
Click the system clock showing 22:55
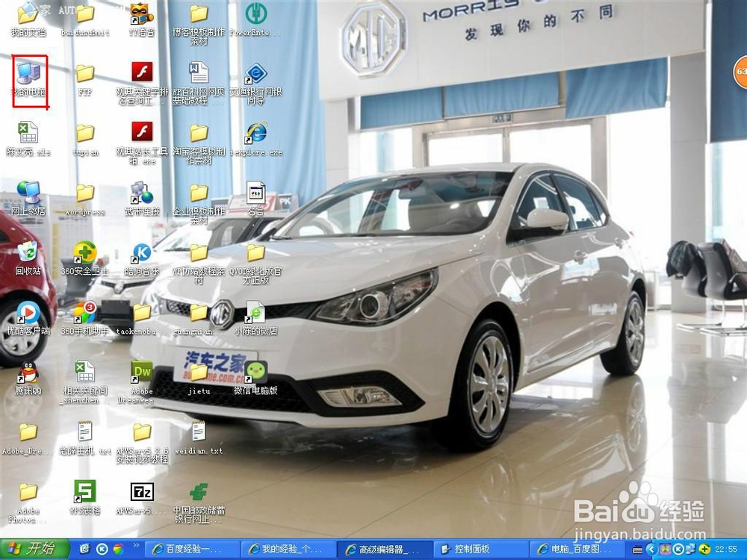(x=725, y=550)
